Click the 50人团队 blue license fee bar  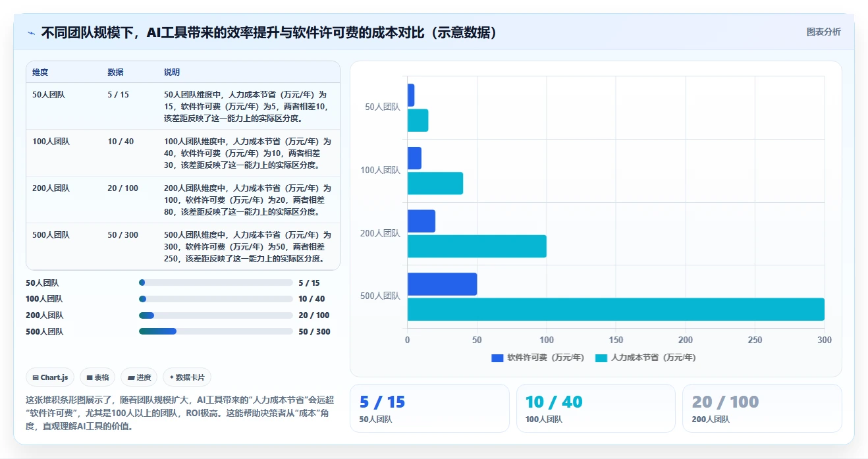pos(411,95)
